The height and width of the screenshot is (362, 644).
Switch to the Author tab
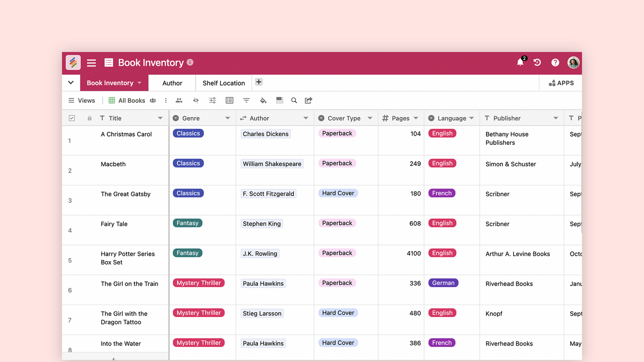point(172,83)
